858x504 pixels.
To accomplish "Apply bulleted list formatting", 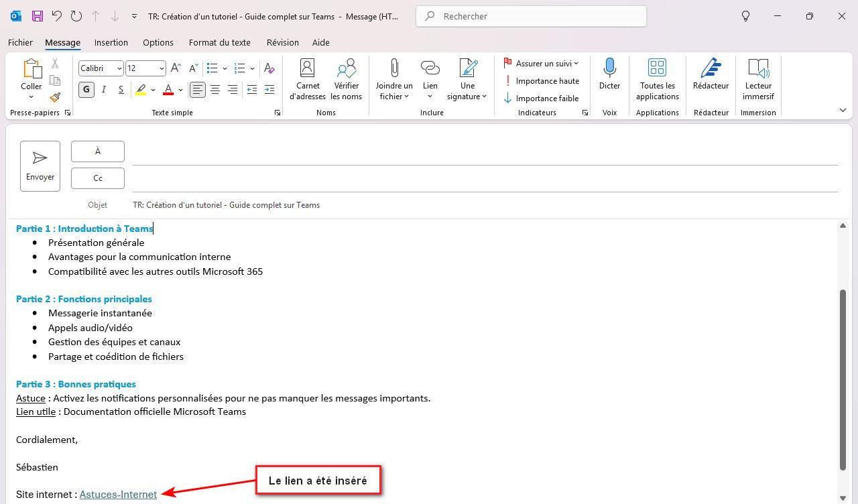I will [212, 68].
